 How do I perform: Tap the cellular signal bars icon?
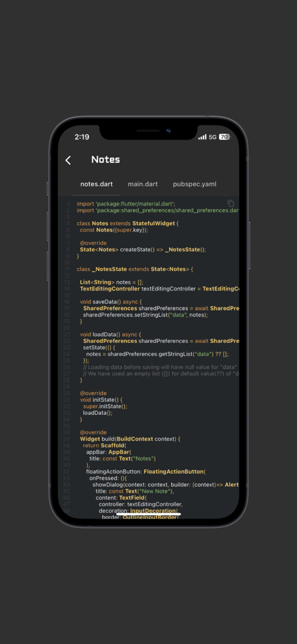tap(202, 136)
